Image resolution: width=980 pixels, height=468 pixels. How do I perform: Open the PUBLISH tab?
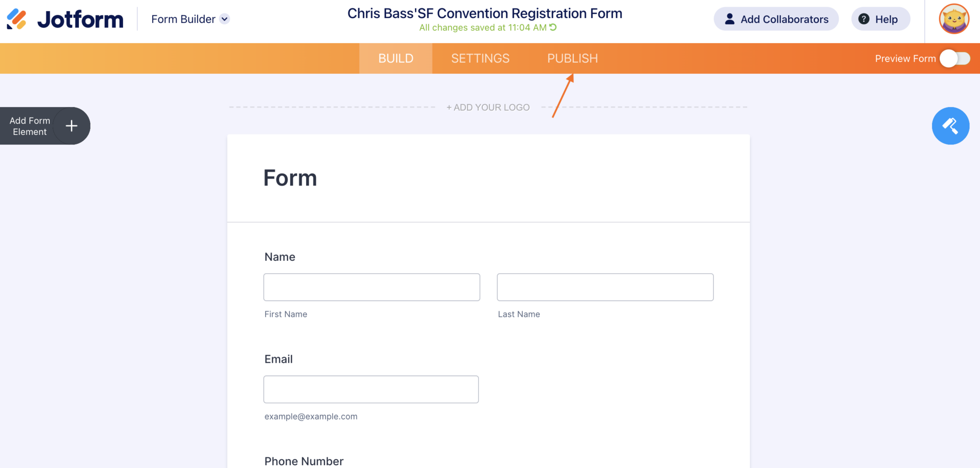[x=572, y=58]
